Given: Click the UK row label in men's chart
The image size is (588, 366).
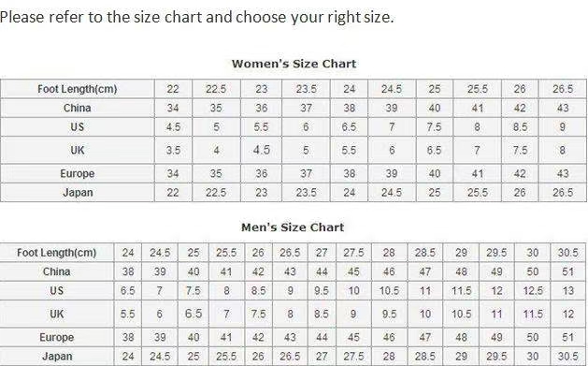Looking at the screenshot, I should coord(57,314).
